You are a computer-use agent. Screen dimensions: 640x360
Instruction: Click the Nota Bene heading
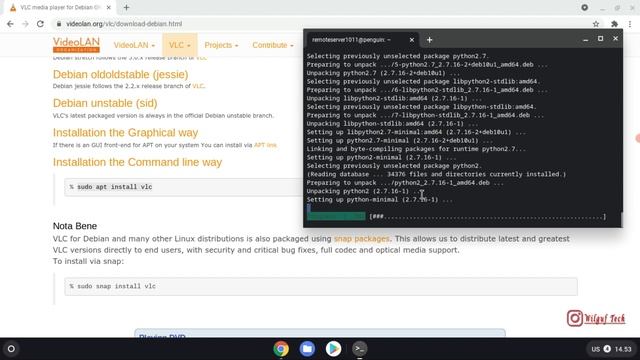75,226
